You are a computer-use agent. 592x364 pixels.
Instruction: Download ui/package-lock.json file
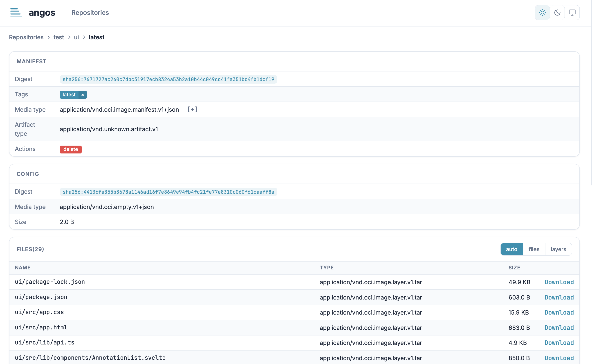pyautogui.click(x=559, y=282)
